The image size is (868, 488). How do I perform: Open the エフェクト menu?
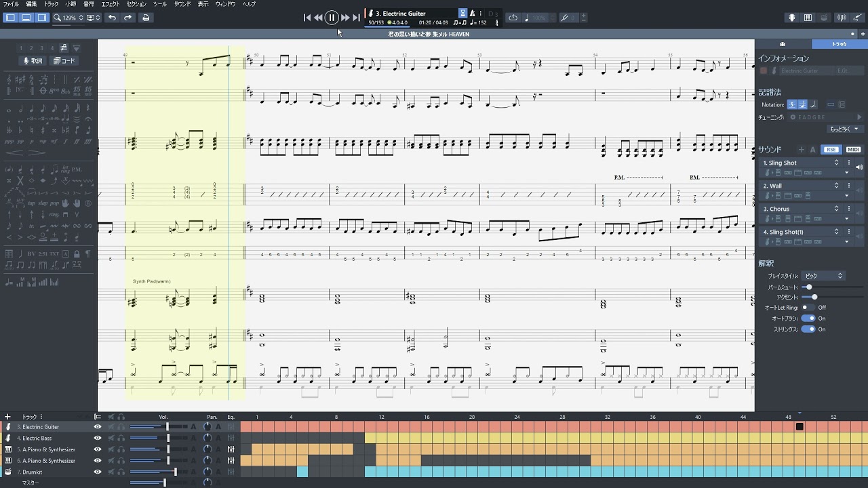(111, 4)
